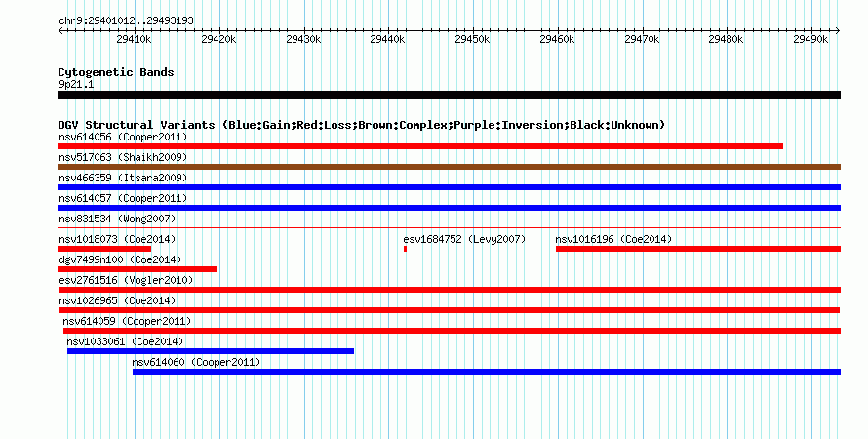
Task: Select the blue nsv614060 gain bar
Action: (487, 372)
